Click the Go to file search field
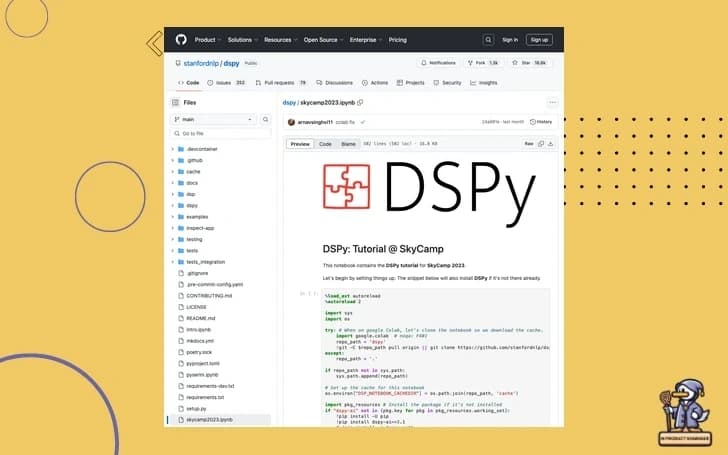Image resolution: width=728 pixels, height=455 pixels. pos(220,133)
